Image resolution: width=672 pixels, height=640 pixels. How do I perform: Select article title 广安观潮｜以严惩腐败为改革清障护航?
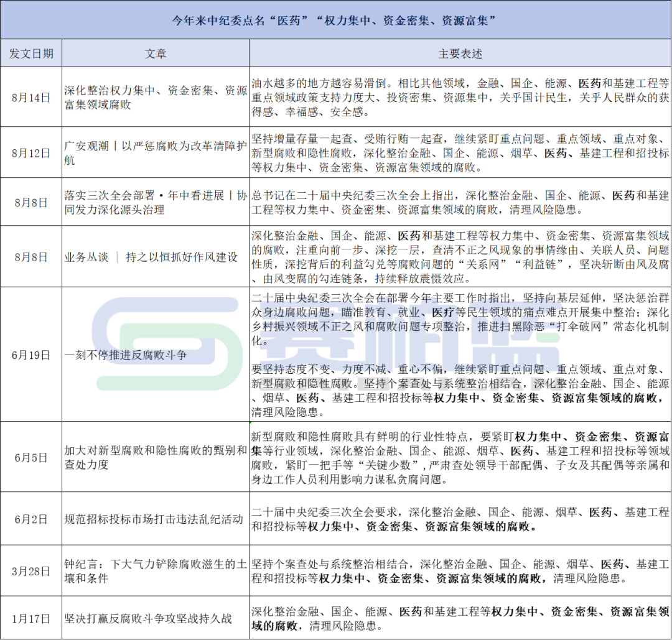(156, 153)
